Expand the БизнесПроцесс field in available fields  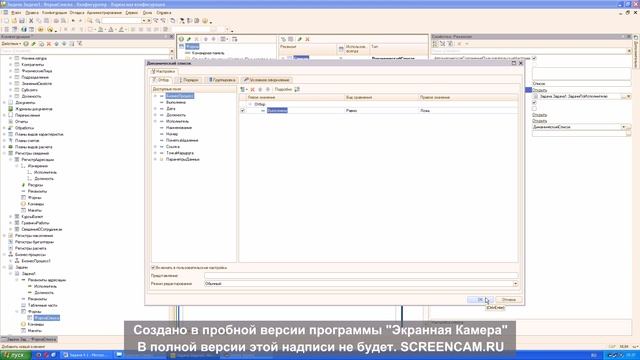pyautogui.click(x=155, y=96)
